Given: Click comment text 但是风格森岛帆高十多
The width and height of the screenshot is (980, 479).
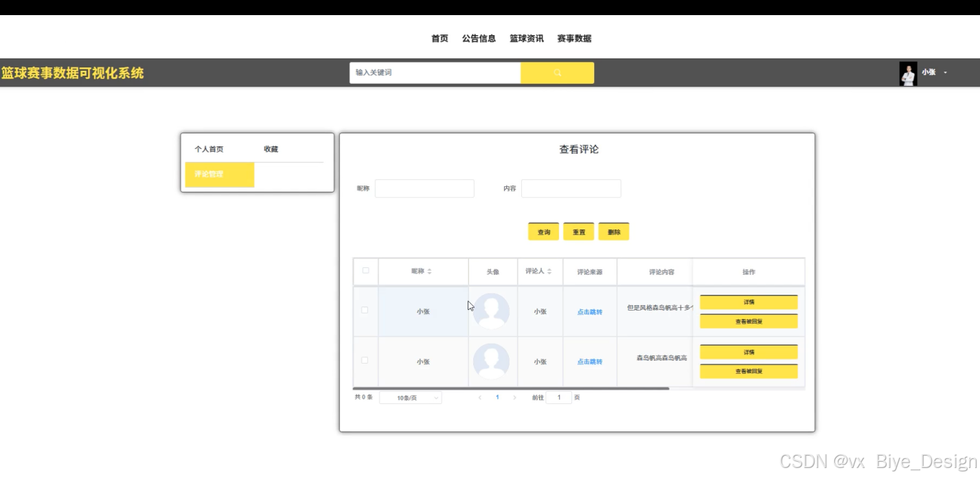Looking at the screenshot, I should coord(659,308).
